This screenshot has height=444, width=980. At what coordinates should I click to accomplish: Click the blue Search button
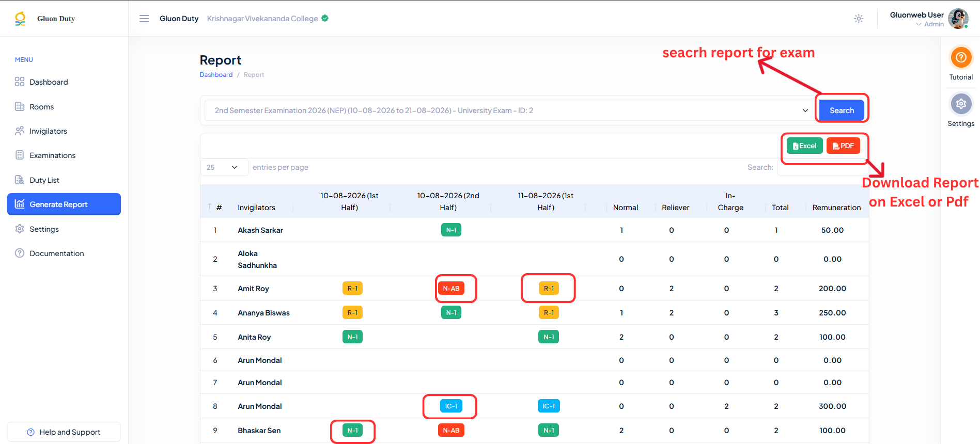tap(842, 110)
